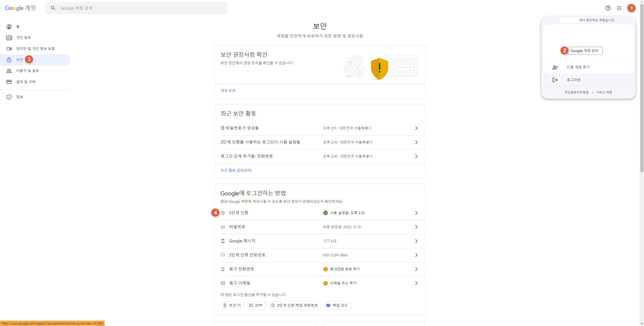This screenshot has width=644, height=326.
Task: Click the 계정 보호 link
Action: click(x=228, y=90)
